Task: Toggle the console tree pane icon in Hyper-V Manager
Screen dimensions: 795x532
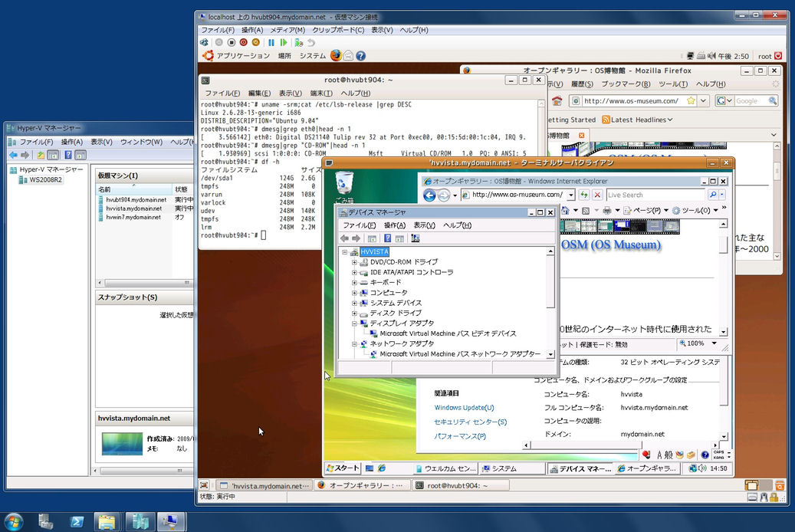Action: (x=53, y=155)
